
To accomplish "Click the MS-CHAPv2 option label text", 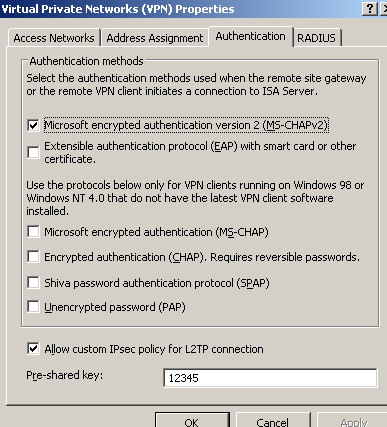I will click(186, 125).
